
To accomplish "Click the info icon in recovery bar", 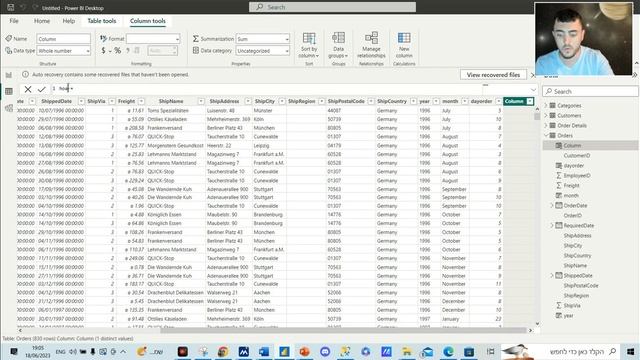I will pos(25,75).
